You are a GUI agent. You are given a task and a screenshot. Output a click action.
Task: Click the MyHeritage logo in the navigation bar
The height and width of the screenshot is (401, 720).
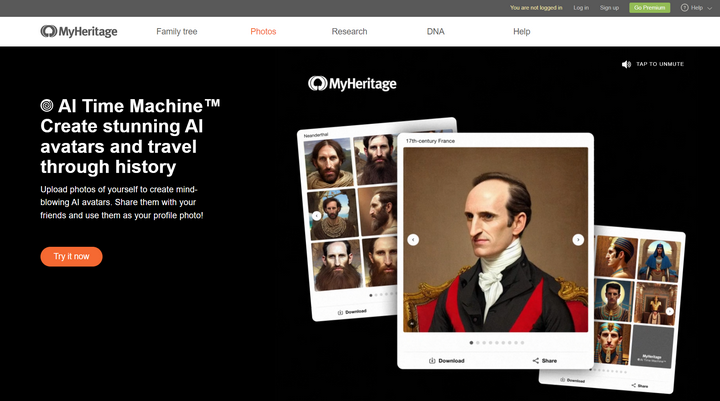pyautogui.click(x=79, y=31)
